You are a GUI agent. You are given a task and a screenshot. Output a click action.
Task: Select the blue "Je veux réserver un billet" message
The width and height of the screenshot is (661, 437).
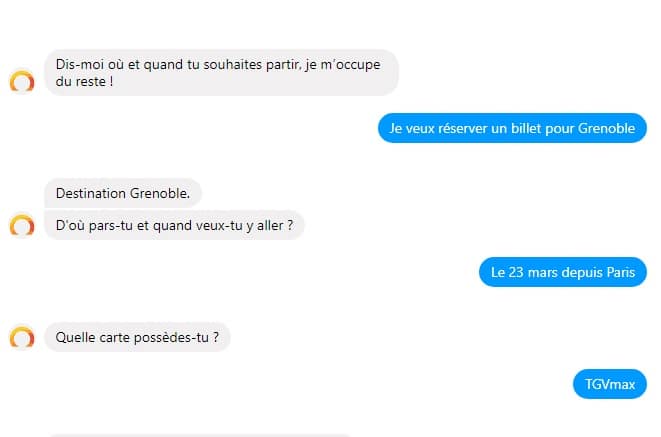[x=512, y=128]
